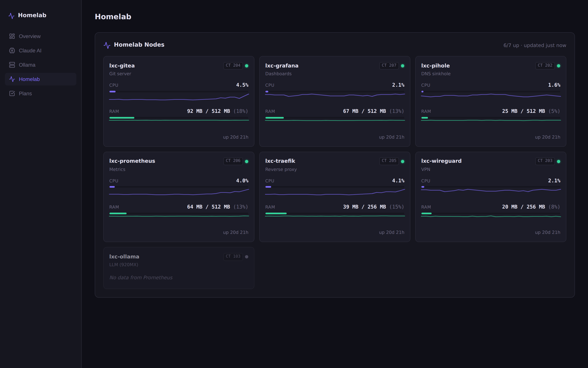Image resolution: width=588 pixels, height=368 pixels.
Task: Click '67 MB / 512 MB' RAM reading
Action: [364, 111]
